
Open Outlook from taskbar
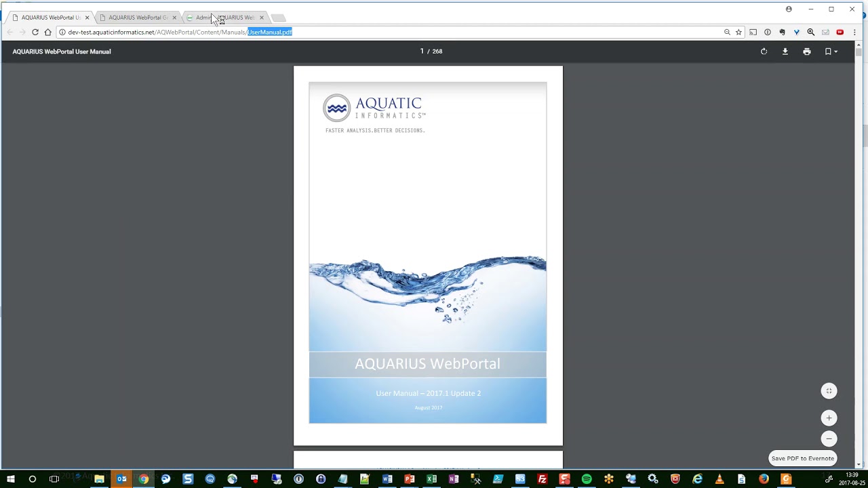121,479
